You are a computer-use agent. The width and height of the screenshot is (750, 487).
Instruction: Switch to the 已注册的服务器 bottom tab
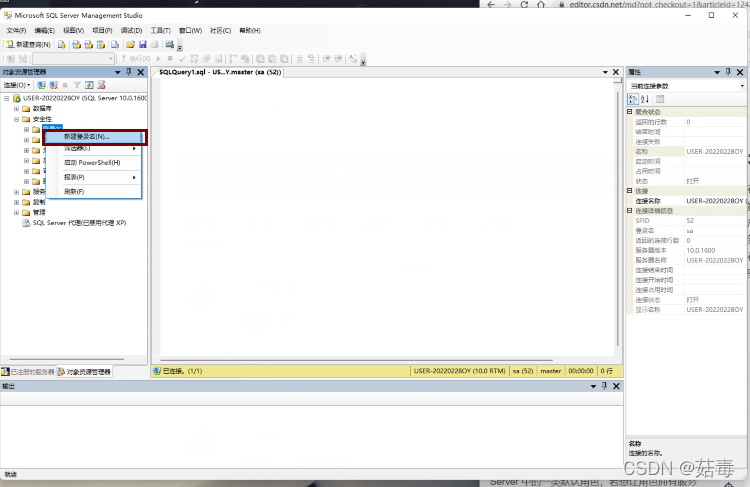pyautogui.click(x=28, y=372)
